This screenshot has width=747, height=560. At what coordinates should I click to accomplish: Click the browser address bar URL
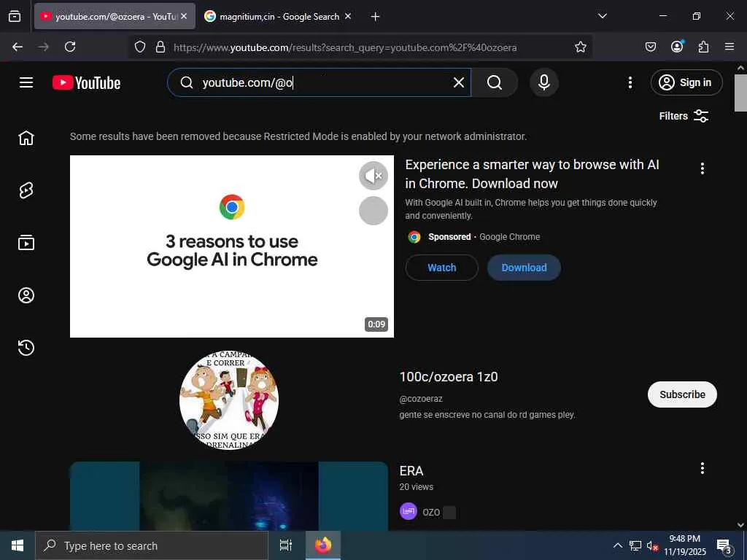tap(345, 47)
